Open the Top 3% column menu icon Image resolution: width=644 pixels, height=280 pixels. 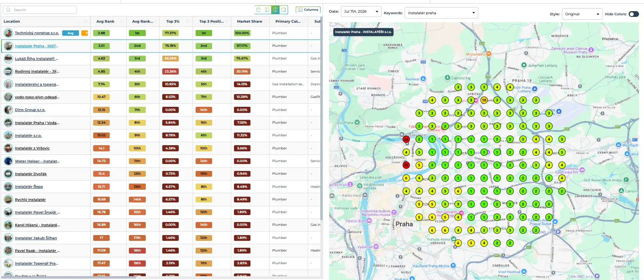point(188,22)
